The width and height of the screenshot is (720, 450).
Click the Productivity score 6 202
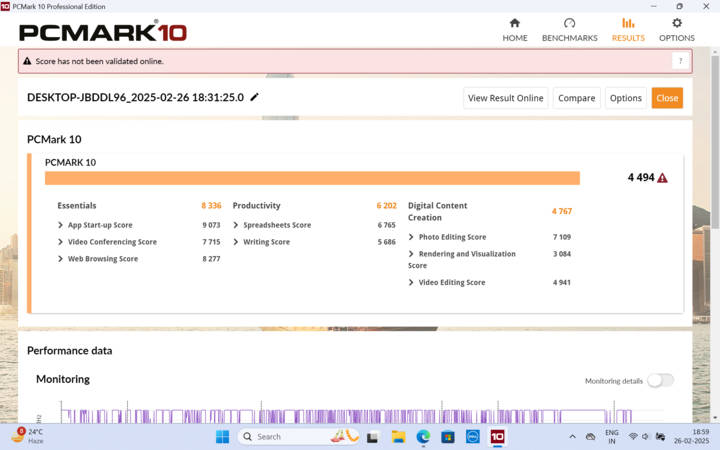(x=387, y=206)
